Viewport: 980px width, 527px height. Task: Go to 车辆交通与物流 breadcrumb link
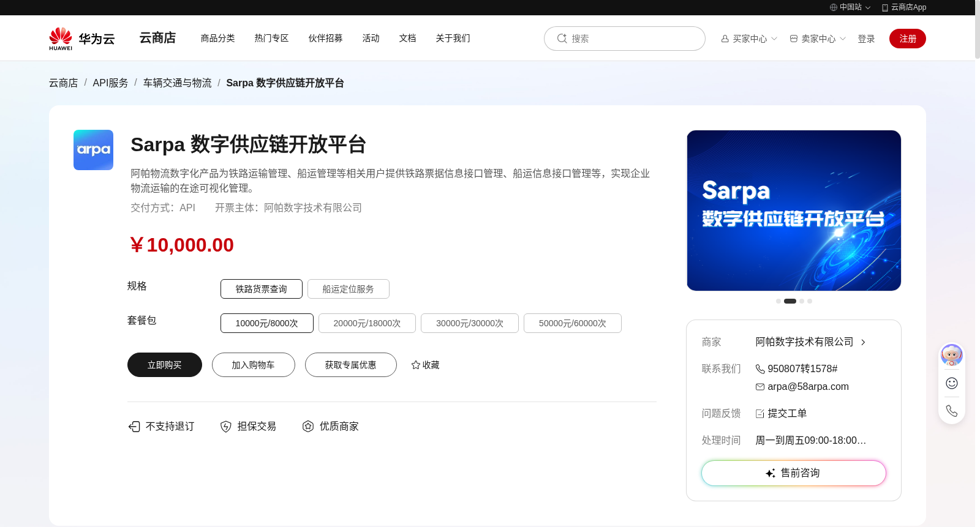tap(178, 83)
